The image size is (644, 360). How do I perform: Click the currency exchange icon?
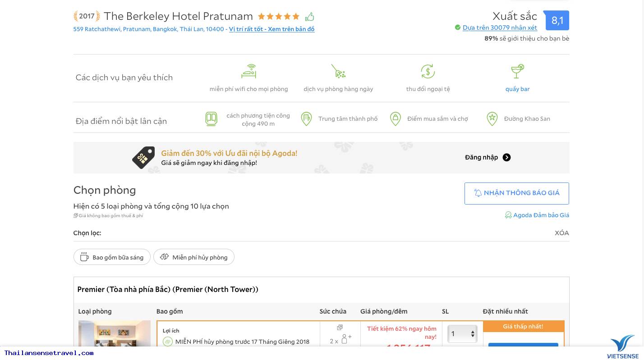coord(428,71)
